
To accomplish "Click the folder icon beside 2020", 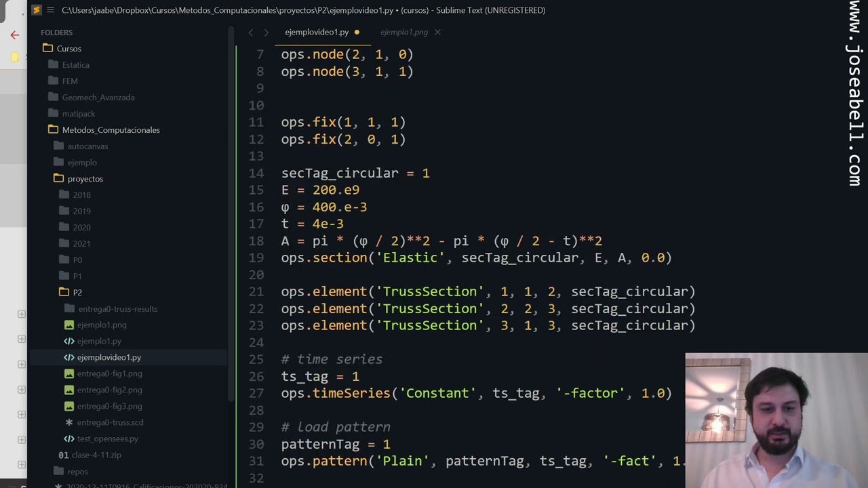I will pyautogui.click(x=64, y=228).
